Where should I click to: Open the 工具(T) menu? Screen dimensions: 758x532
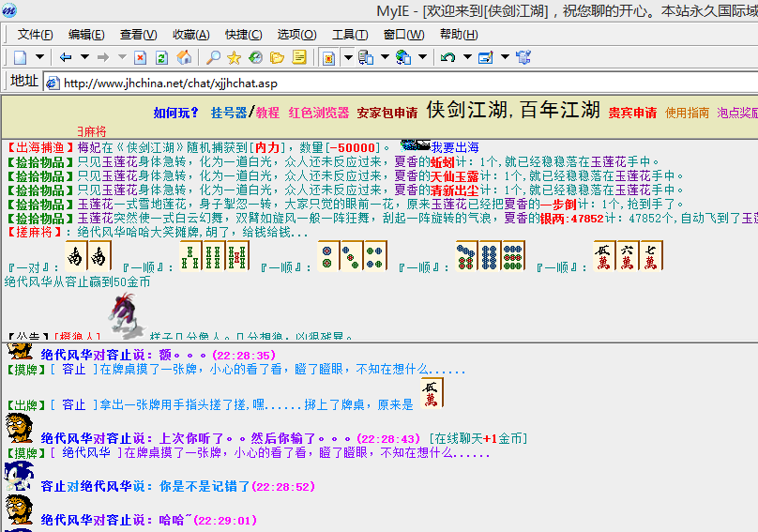350,35
